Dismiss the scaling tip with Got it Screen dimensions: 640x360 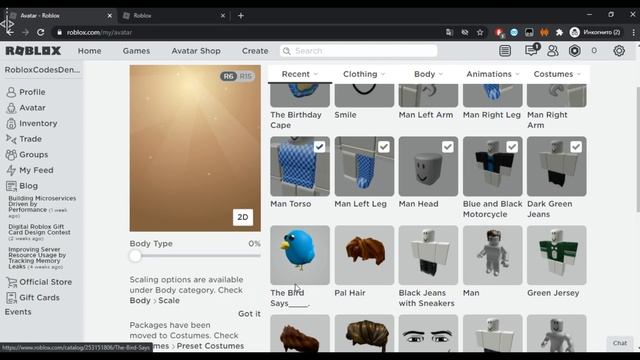click(249, 313)
